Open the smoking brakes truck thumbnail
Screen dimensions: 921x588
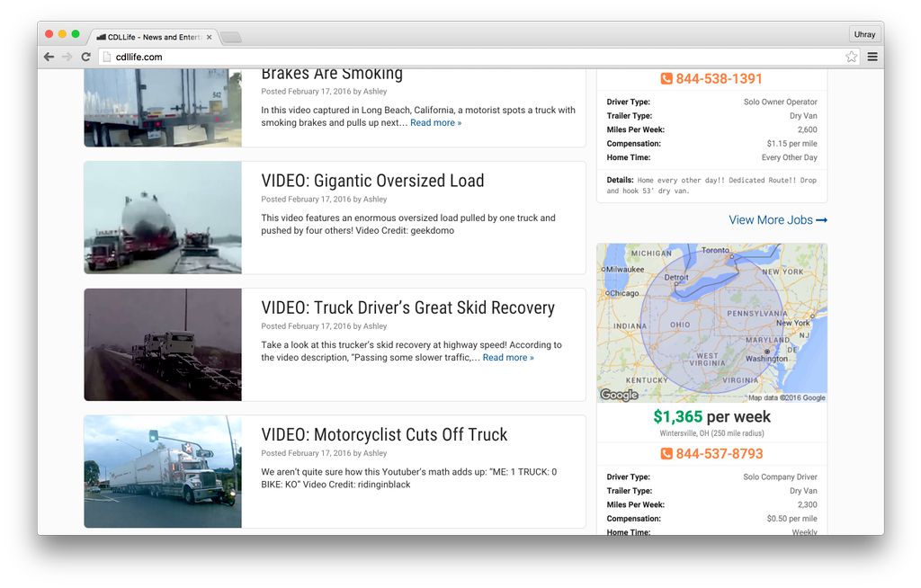click(163, 108)
